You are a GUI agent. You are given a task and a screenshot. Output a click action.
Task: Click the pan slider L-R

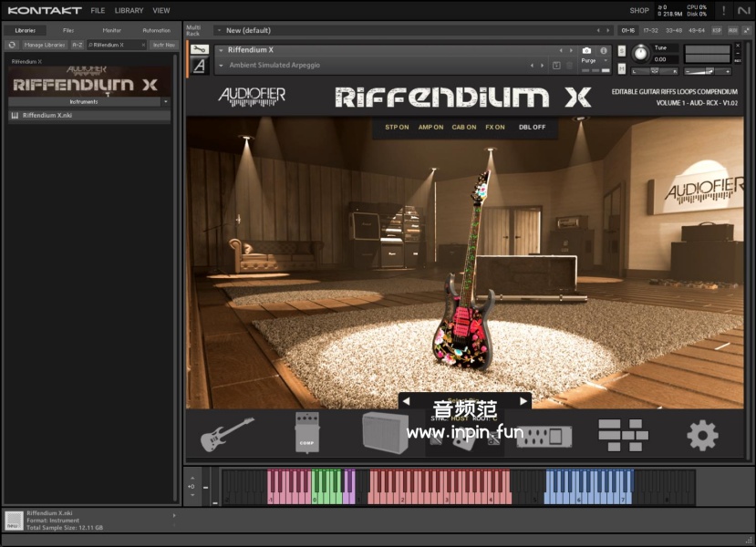coord(656,71)
